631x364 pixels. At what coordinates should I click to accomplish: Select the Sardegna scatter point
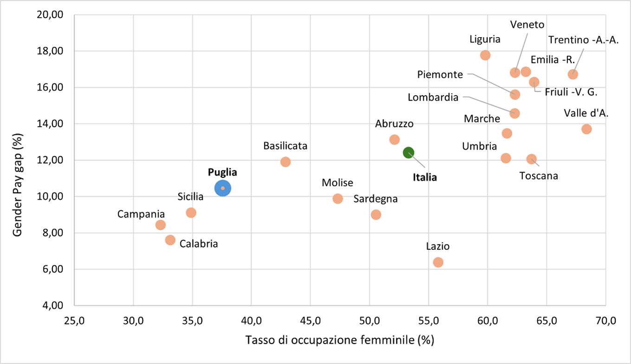[376, 215]
